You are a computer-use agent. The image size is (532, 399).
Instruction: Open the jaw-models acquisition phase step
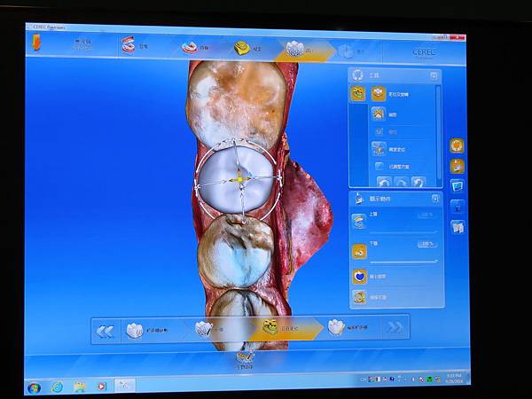tap(135, 45)
